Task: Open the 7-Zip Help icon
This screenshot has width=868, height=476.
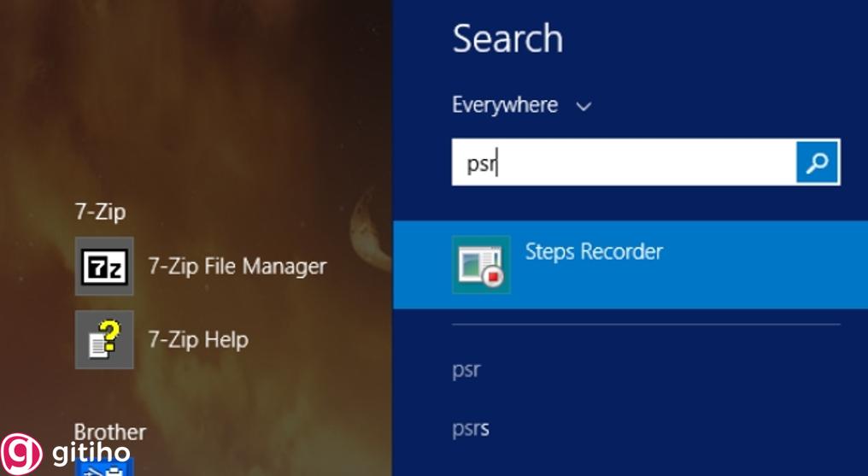Action: 104,339
